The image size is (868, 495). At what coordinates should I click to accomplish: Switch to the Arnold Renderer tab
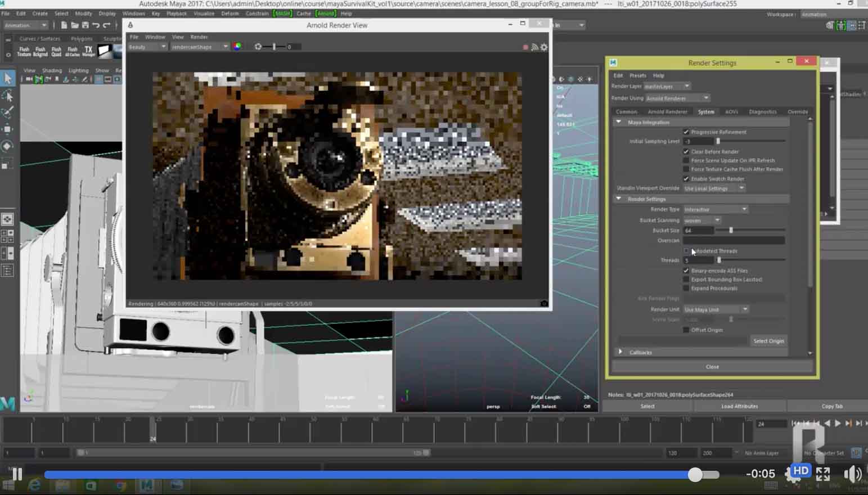click(667, 112)
